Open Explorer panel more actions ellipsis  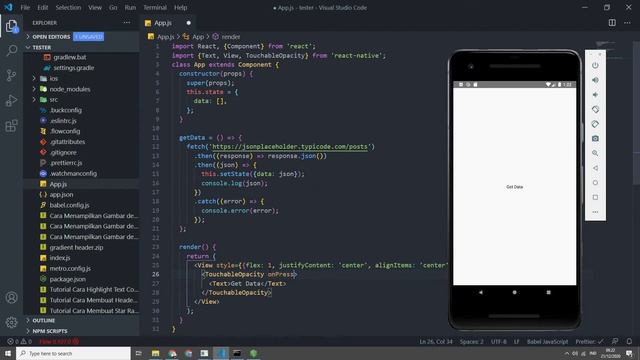(127, 23)
